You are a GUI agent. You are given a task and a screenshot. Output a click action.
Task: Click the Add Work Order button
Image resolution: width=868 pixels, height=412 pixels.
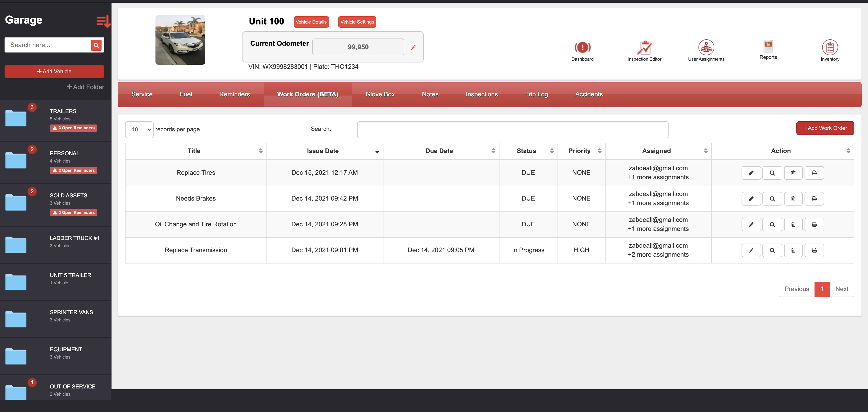[x=824, y=128]
